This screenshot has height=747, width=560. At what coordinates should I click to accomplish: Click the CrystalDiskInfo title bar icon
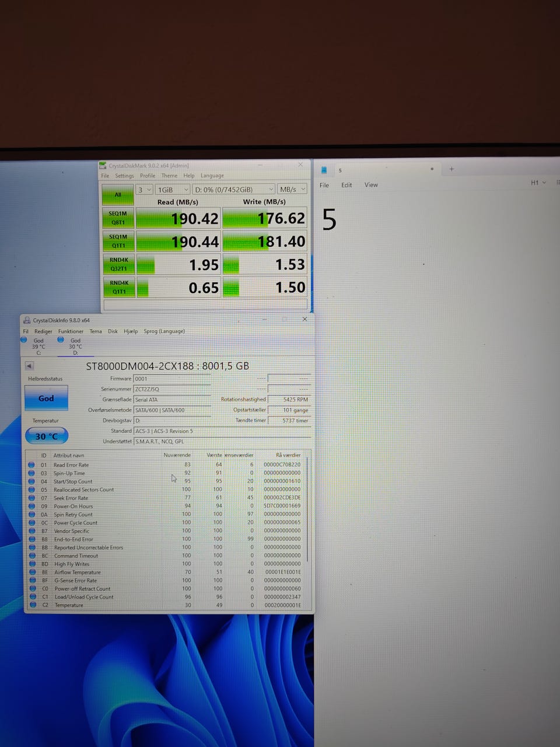[x=27, y=320]
